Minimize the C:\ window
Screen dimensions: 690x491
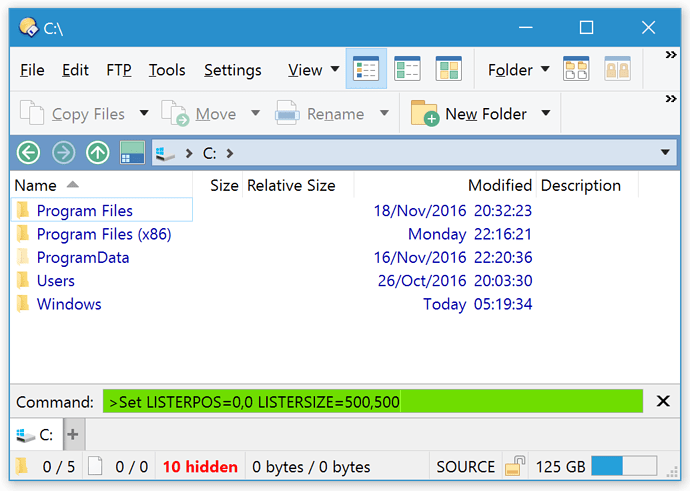point(525,27)
